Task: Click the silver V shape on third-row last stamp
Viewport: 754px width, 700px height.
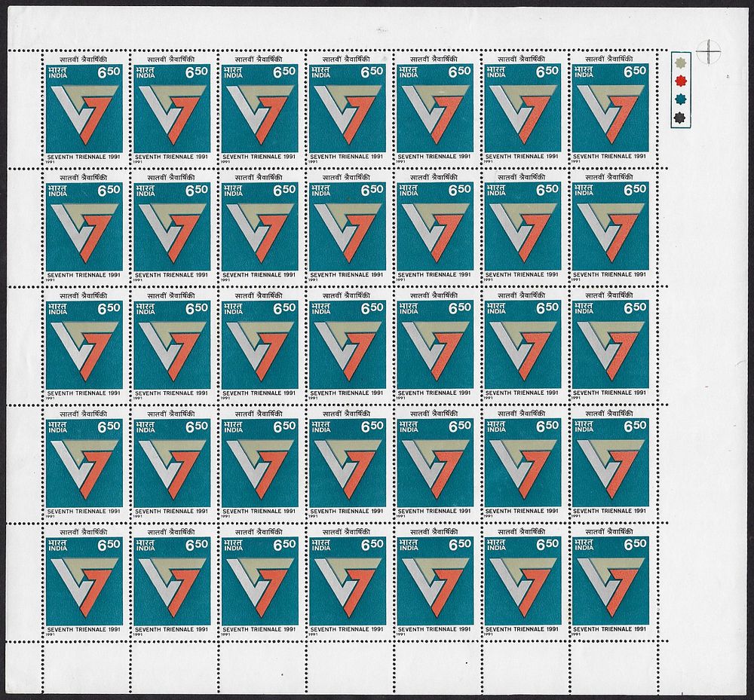Action: coord(596,345)
